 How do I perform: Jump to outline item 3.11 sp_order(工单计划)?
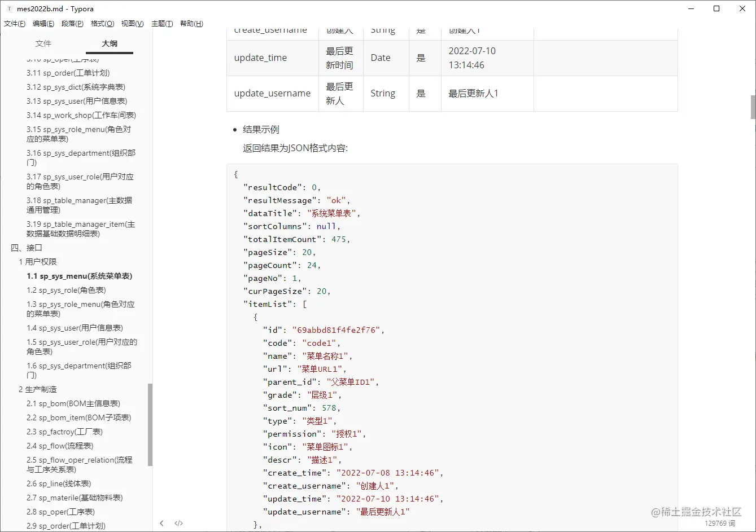[68, 73]
